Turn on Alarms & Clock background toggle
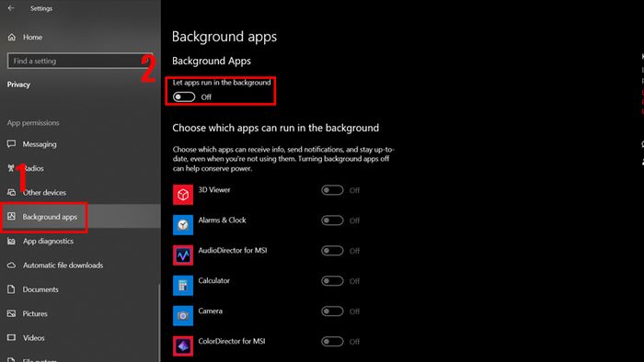Image resolution: width=644 pixels, height=362 pixels. click(x=332, y=221)
